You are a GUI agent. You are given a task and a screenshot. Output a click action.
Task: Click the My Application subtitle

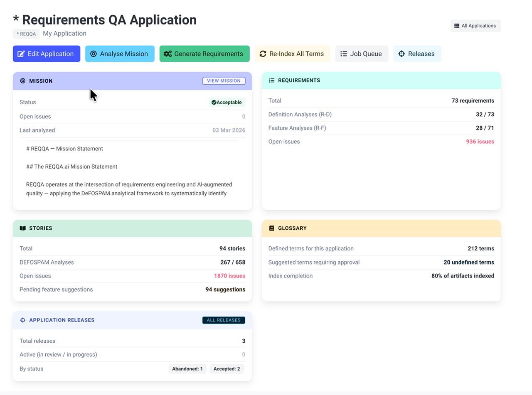pos(64,34)
